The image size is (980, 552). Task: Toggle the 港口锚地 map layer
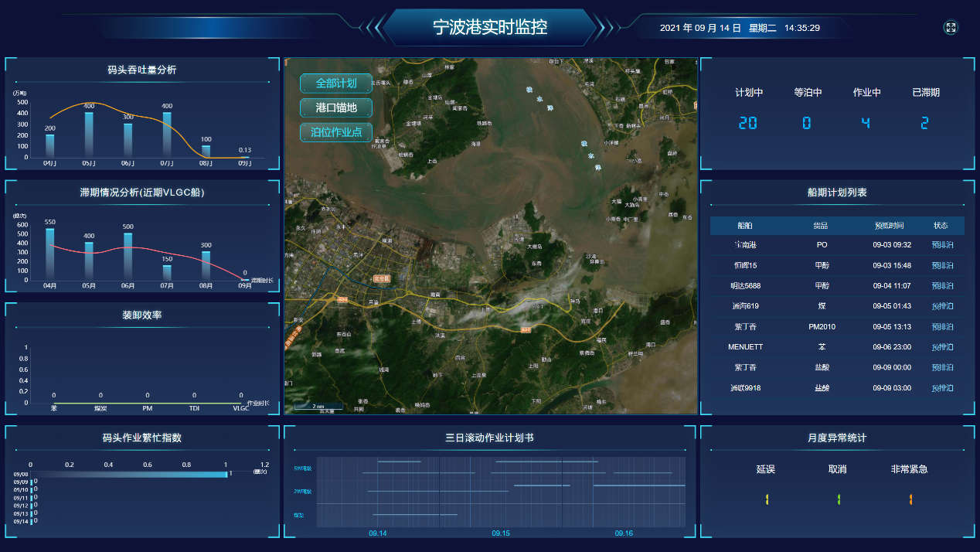tap(336, 107)
